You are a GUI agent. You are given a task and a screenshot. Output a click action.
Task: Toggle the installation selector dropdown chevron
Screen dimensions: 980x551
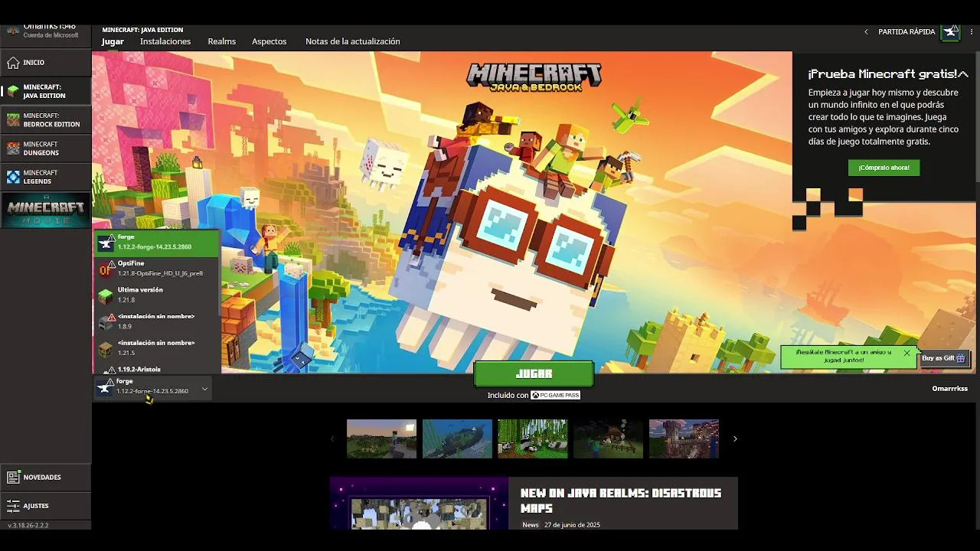204,389
